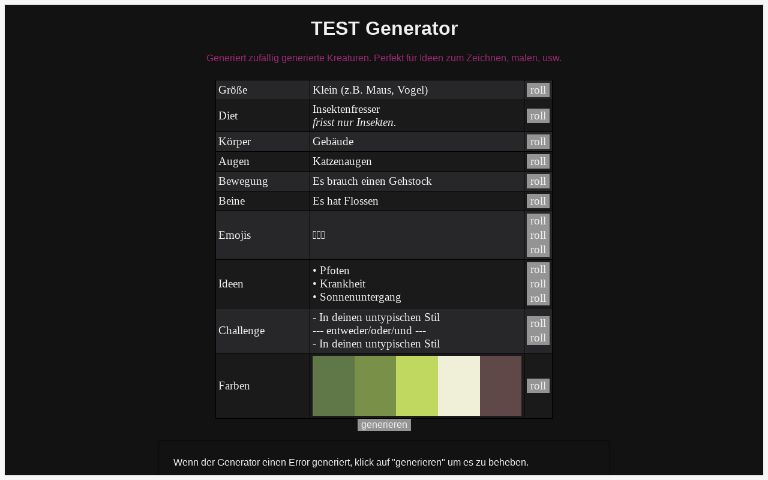Click the second Challenge roll button

coord(538,338)
